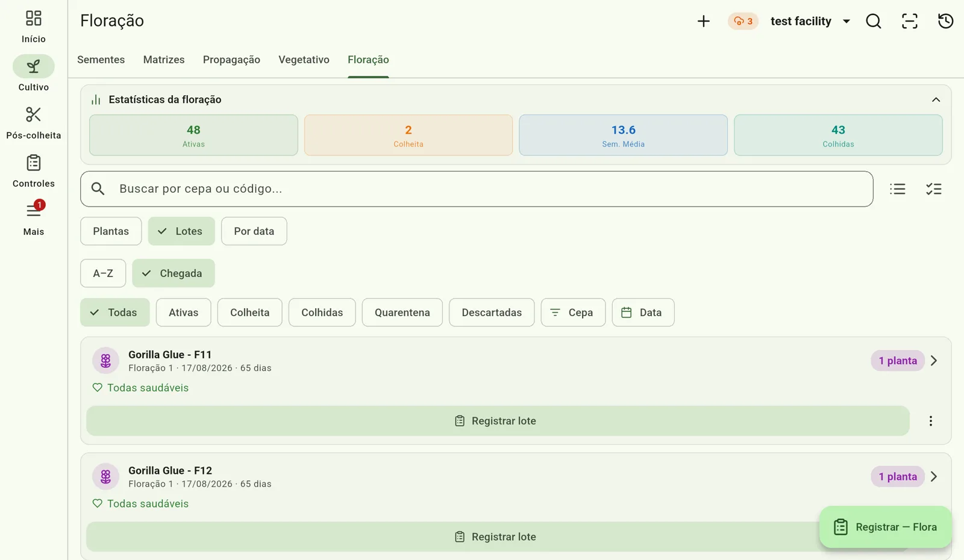
Task: Filter by Colhidas status
Action: coord(322,313)
